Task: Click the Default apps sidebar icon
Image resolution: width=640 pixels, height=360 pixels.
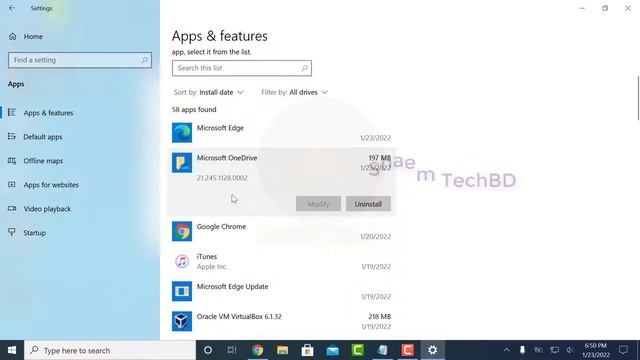Action: (12, 136)
